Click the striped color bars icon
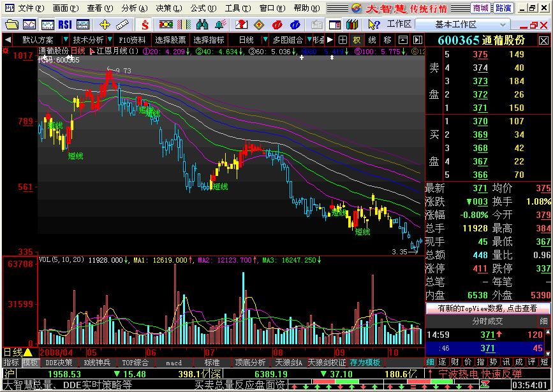The width and height of the screenshot is (553, 392). [184, 24]
